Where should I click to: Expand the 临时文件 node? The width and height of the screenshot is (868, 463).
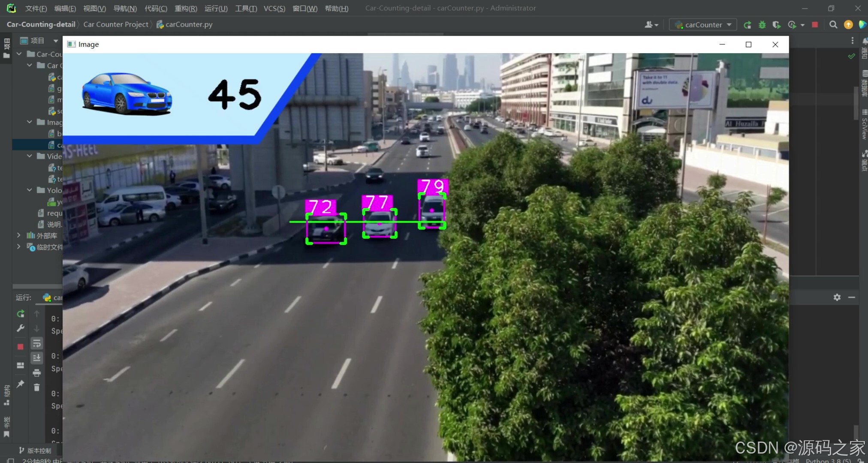pos(19,247)
